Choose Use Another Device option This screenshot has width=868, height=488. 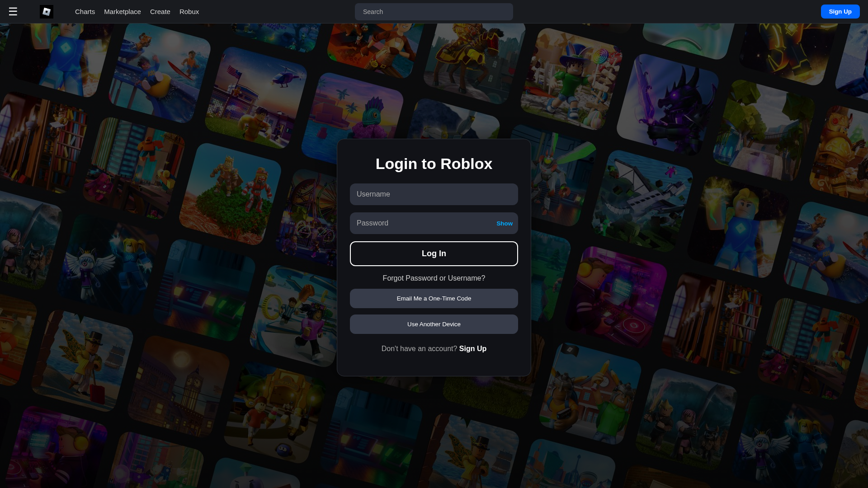434,324
